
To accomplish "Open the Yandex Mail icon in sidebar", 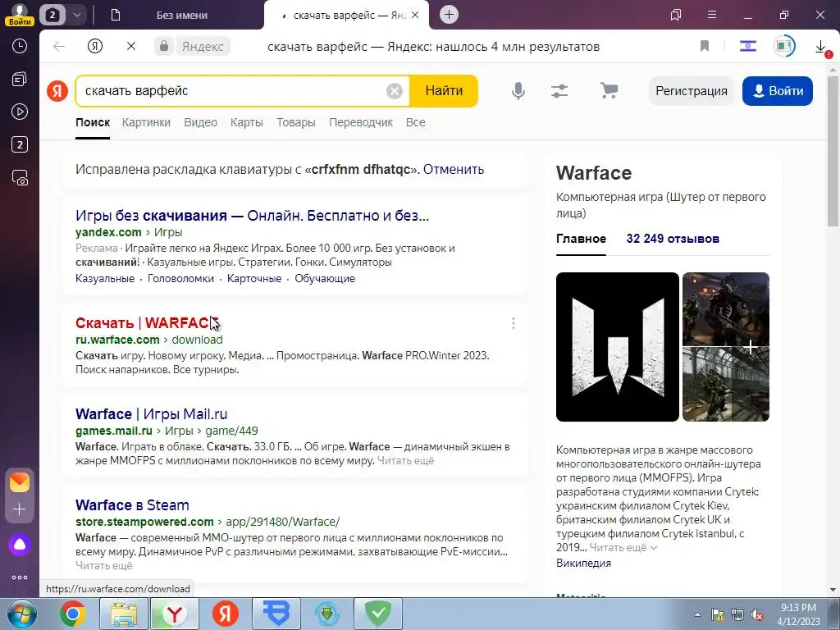I will click(20, 482).
